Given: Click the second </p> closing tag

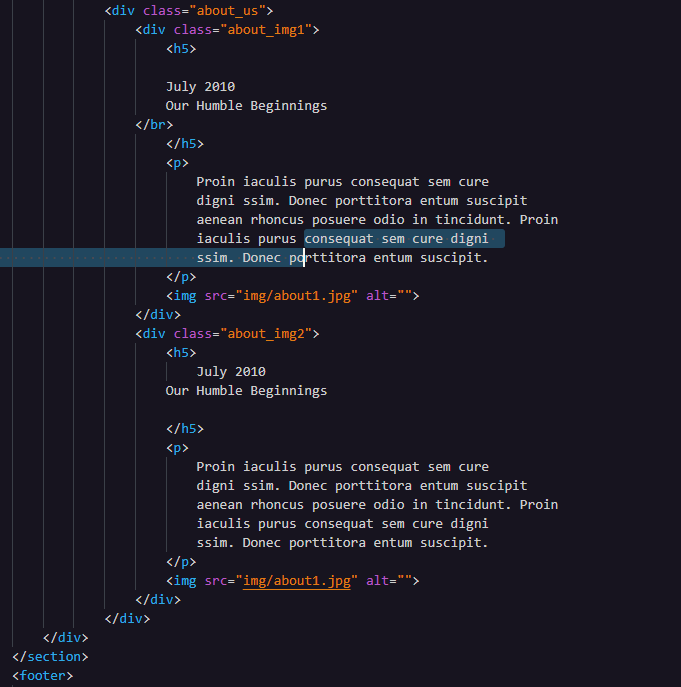Looking at the screenshot, I should click(181, 562).
